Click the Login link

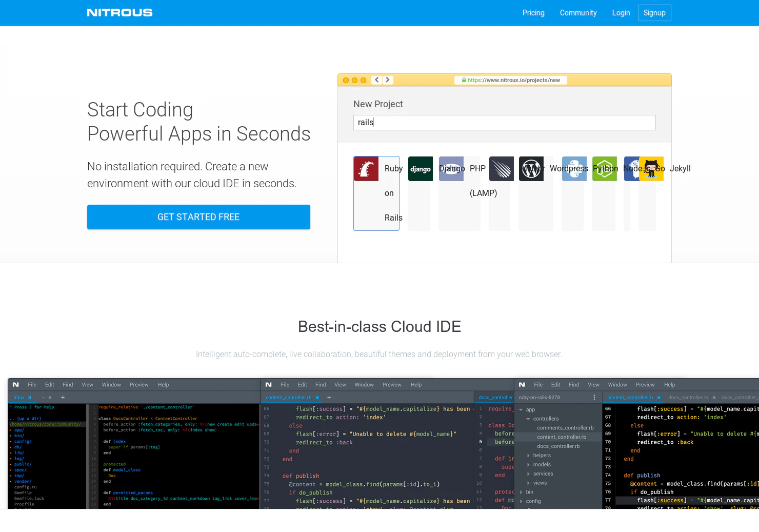coord(621,13)
